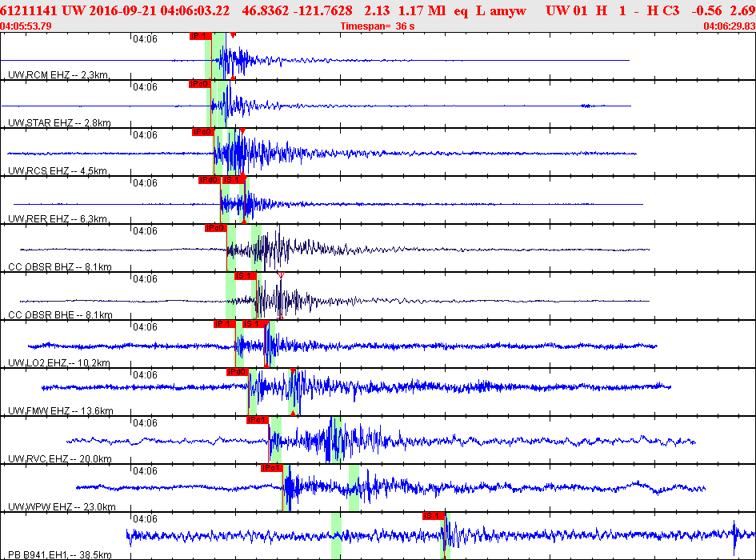The width and height of the screenshot is (756, 560).
Task: Click event ID 61211141 in header
Action: click(29, 10)
